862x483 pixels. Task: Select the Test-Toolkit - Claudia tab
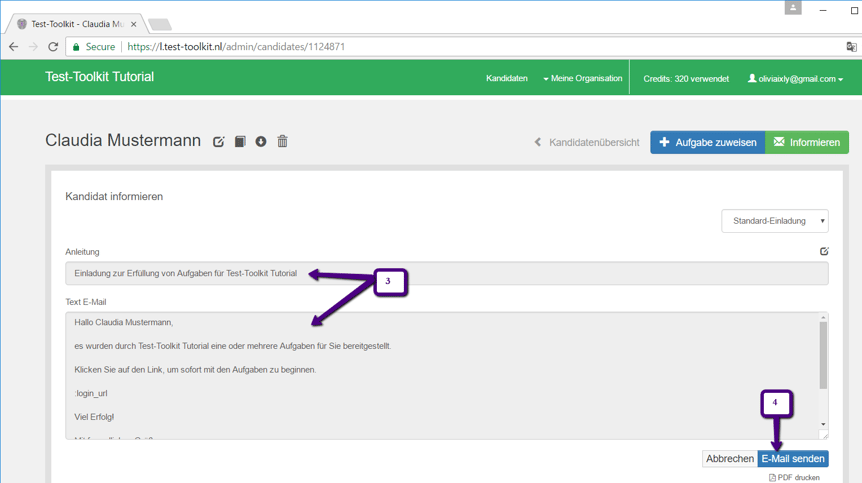pyautogui.click(x=76, y=24)
